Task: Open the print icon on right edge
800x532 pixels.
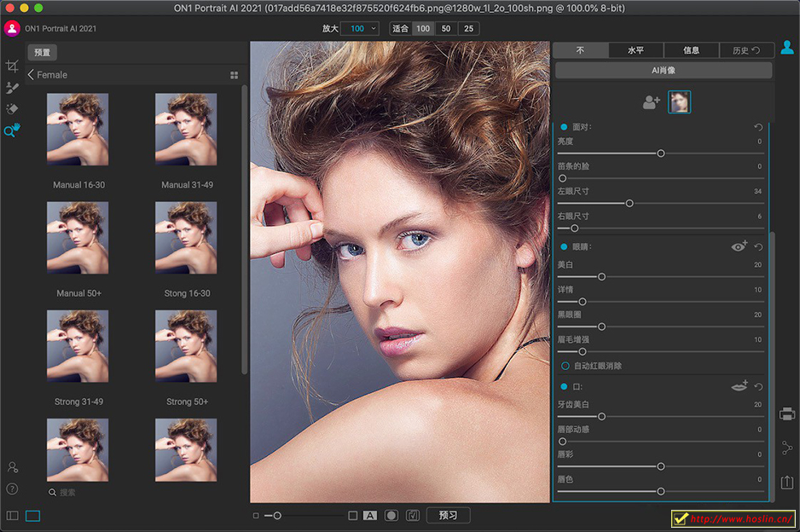Action: point(786,414)
